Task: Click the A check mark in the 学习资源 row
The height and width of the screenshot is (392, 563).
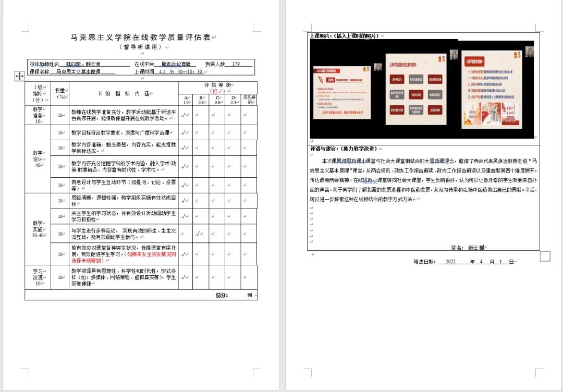Action: point(184,277)
